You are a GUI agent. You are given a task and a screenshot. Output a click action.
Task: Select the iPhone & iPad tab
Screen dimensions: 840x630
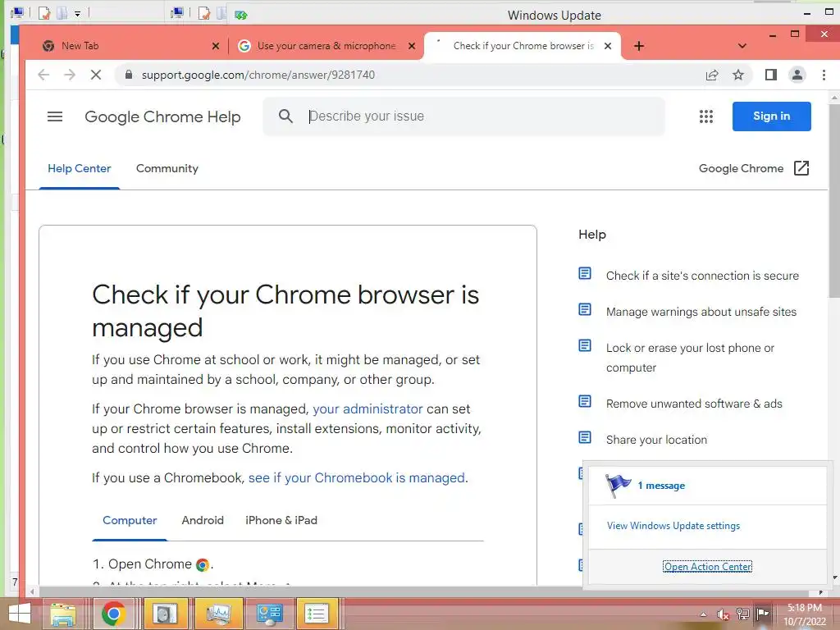(281, 521)
